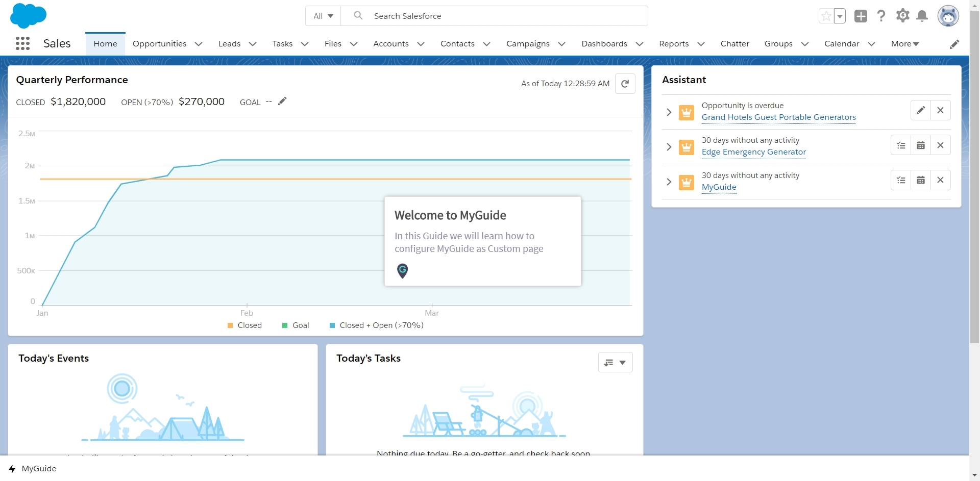
Task: Open the Tasks tab dropdown chevron
Action: [305, 44]
